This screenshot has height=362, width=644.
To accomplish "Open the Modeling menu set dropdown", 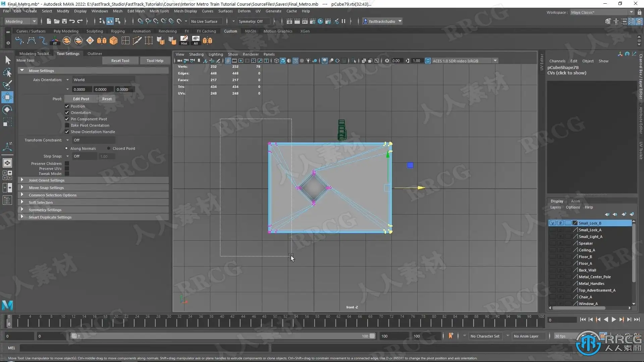I will tap(21, 21).
